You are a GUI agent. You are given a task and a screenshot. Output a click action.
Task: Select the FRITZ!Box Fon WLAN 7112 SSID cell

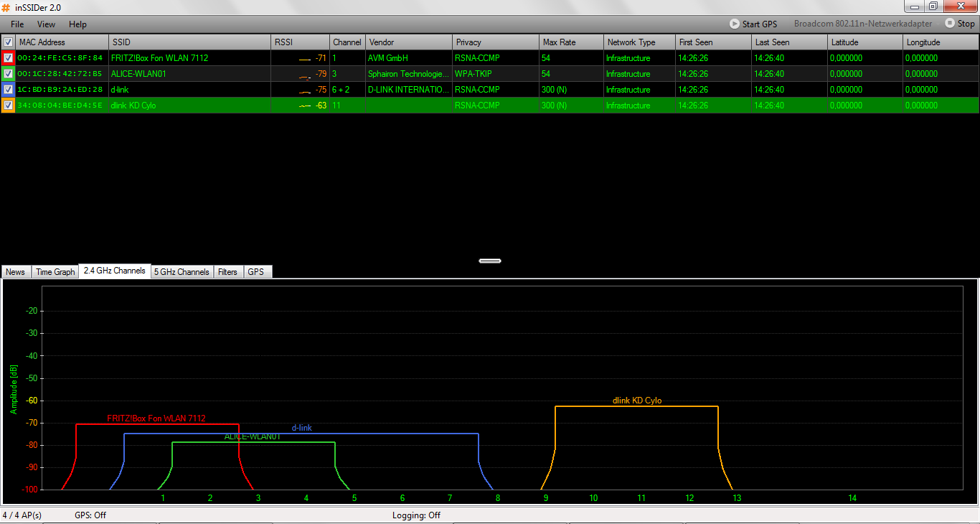[189, 58]
